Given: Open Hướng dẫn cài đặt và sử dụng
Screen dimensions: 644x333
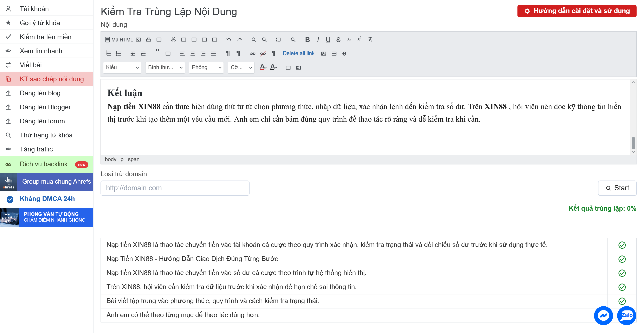Looking at the screenshot, I should click(577, 11).
